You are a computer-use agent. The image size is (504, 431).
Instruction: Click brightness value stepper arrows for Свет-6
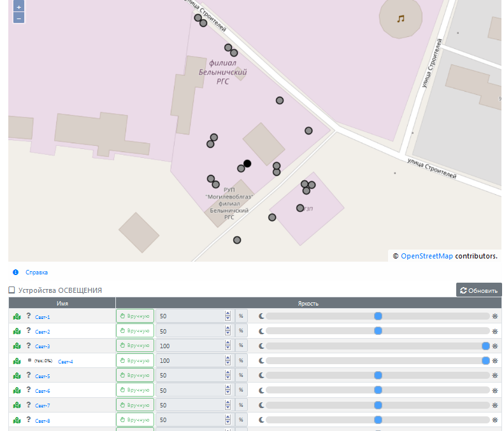point(227,390)
